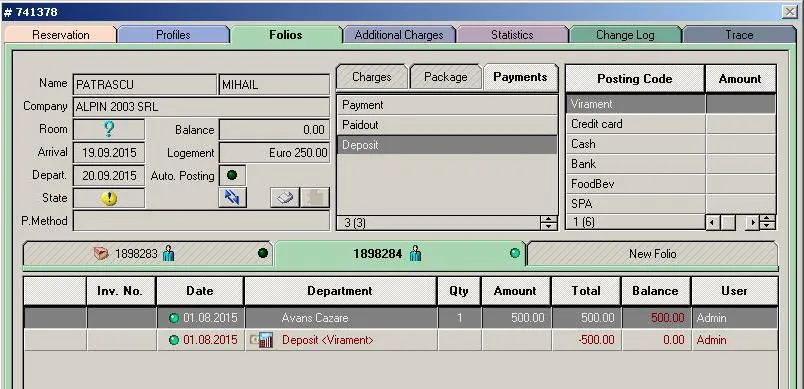Click the yellow exclamation State icon
Screen dimensions: 804x389
tap(109, 198)
